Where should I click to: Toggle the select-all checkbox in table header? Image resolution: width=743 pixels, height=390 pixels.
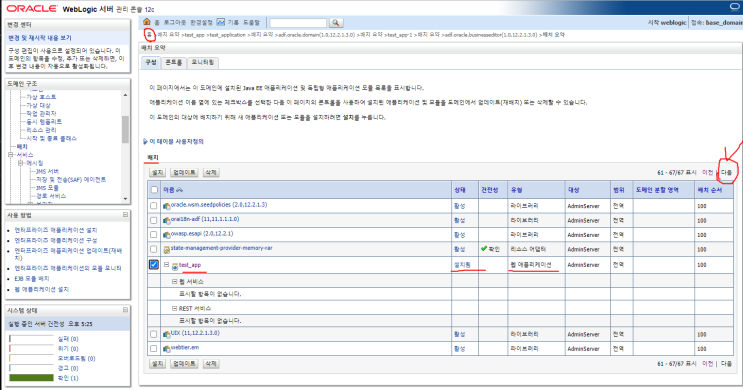[x=154, y=190]
